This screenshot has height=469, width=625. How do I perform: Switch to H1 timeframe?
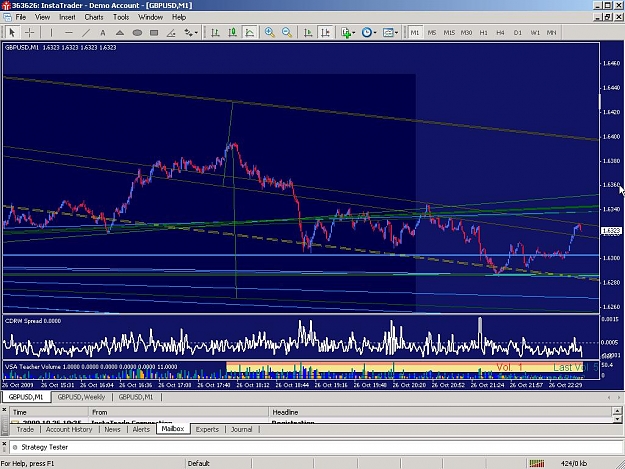tap(483, 33)
